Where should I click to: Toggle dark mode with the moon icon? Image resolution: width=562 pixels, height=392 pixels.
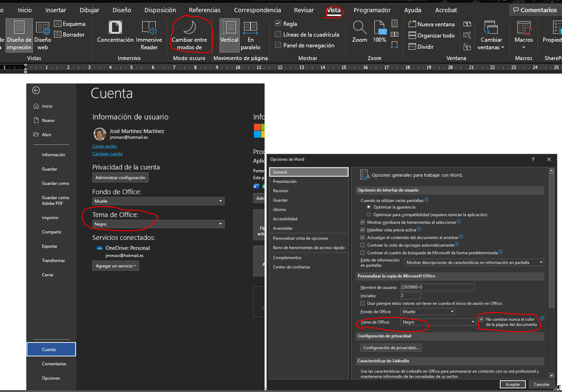[189, 28]
